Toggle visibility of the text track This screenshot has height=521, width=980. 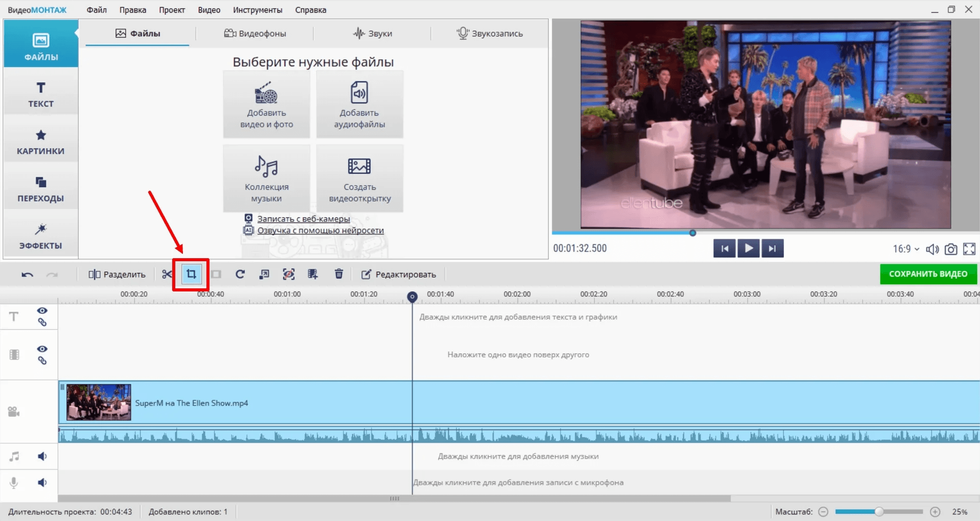(42, 311)
